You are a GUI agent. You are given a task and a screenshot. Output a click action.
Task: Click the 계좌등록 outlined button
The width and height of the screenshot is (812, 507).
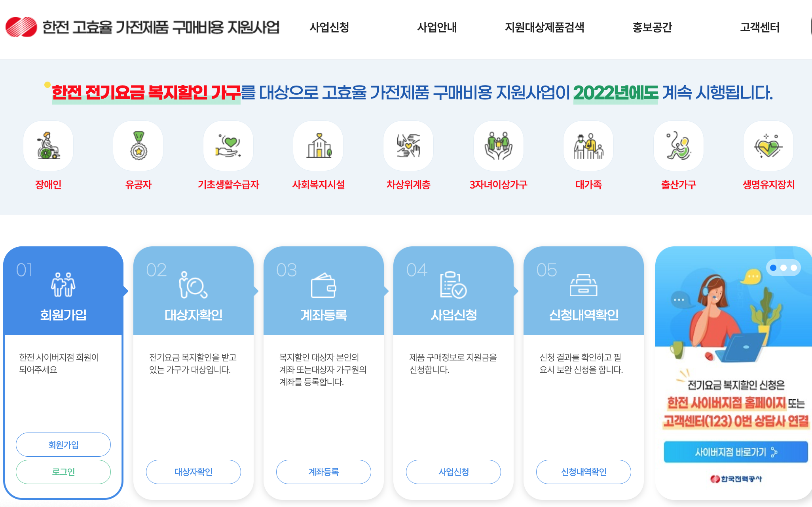pos(324,472)
